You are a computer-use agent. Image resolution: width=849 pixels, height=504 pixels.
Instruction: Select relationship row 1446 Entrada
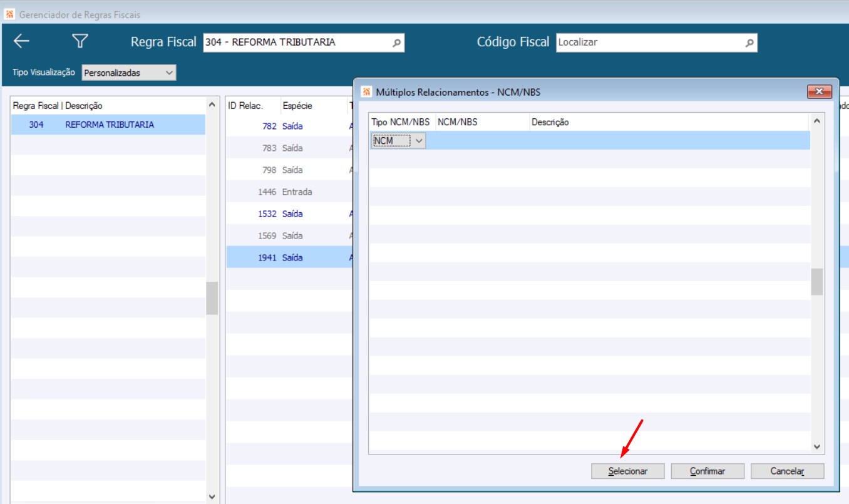[x=289, y=192]
